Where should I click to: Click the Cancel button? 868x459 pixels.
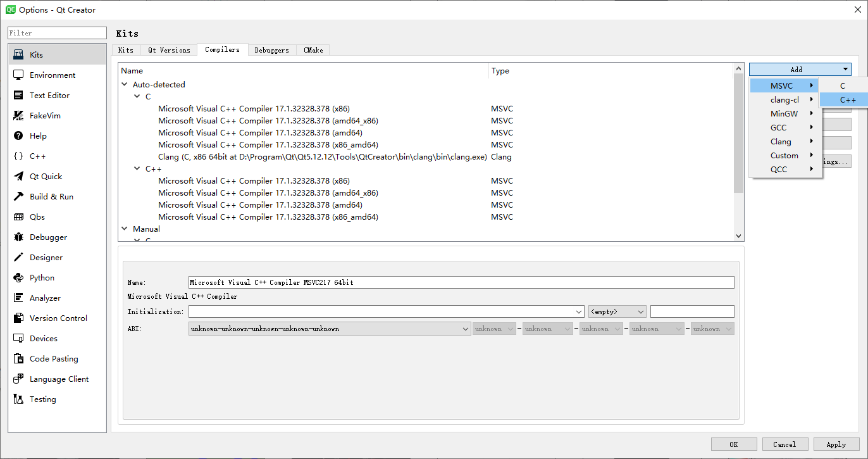click(x=785, y=444)
